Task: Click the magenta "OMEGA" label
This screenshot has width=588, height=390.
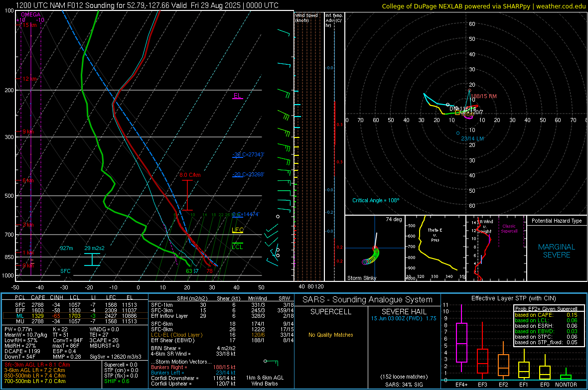Action: 31,14
